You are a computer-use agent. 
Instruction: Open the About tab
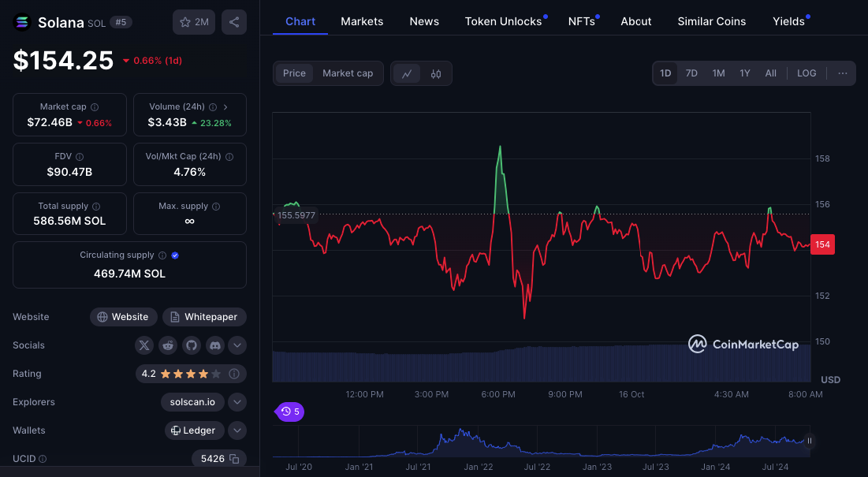(636, 21)
